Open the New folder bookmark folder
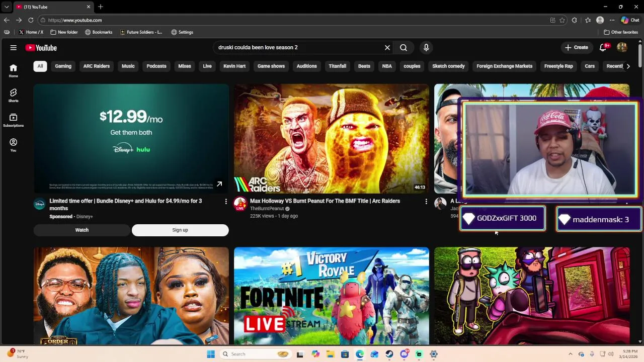644x362 pixels. [64, 32]
